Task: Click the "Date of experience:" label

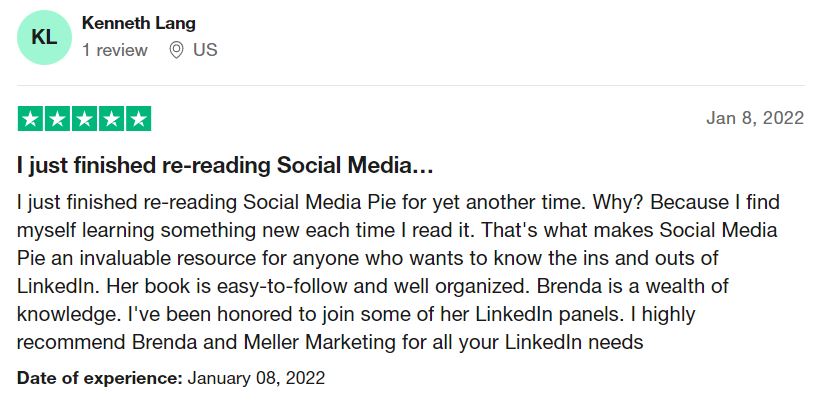Action: [99, 379]
